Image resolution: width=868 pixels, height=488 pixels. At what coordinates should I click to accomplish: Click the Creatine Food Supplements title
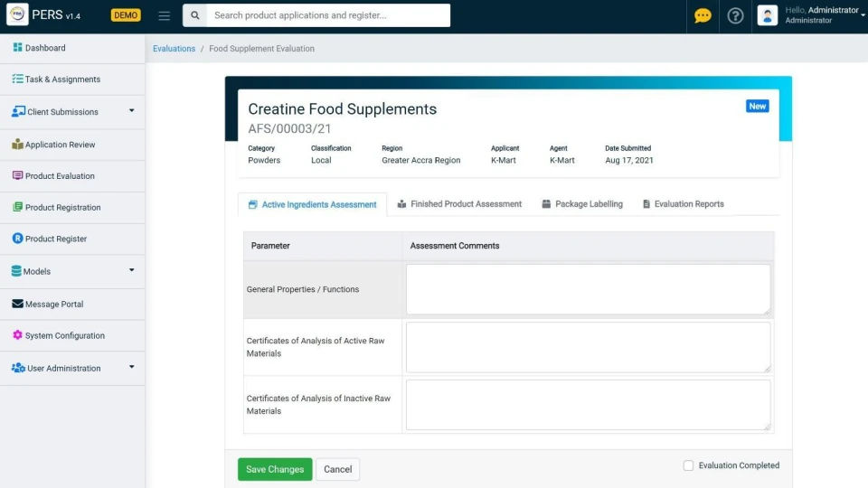(342, 109)
